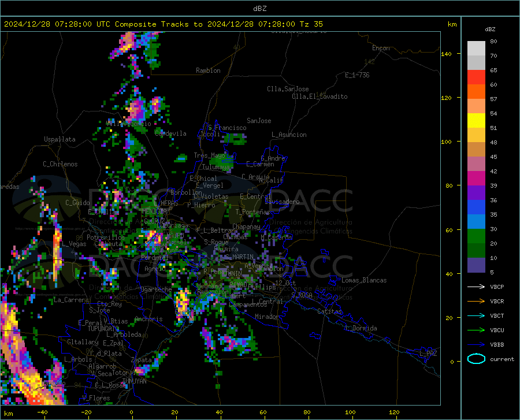Click the 'Ugarteche' map label
The width and height of the screenshot is (520, 420).
156,289
